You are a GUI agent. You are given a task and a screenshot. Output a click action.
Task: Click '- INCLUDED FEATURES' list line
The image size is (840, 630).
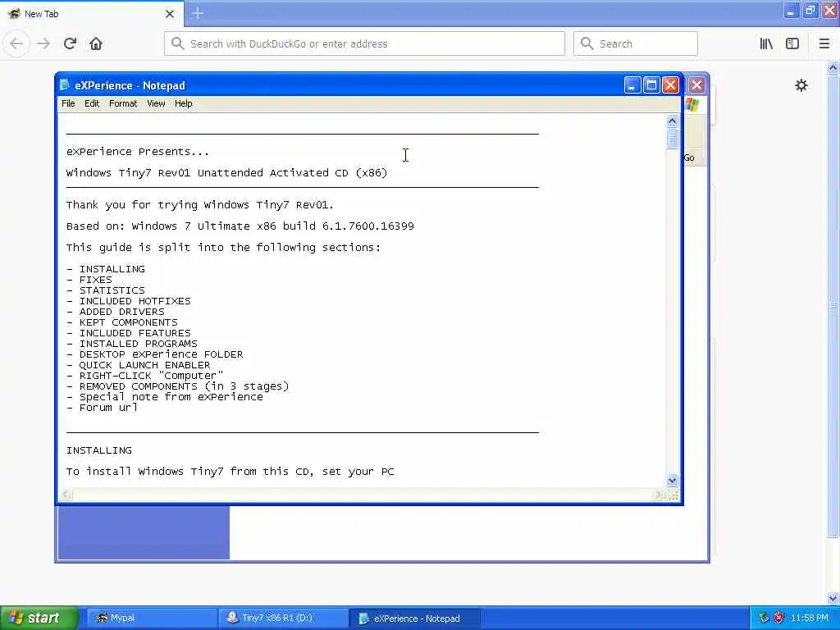[x=129, y=333]
